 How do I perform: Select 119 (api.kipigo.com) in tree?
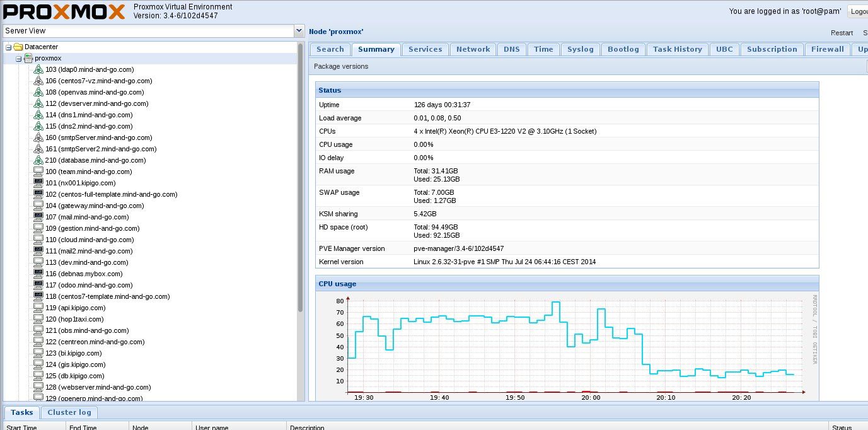click(76, 308)
